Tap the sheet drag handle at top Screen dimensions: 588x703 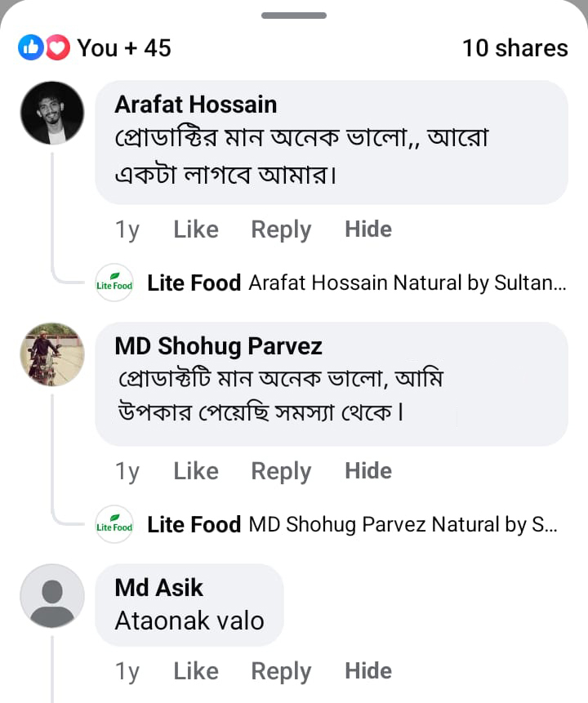click(293, 14)
